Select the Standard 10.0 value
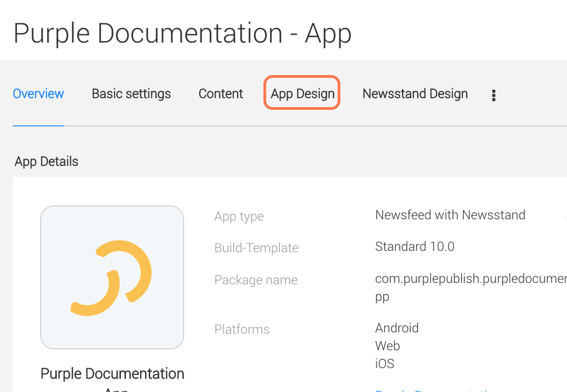The width and height of the screenshot is (567, 392). (x=415, y=247)
